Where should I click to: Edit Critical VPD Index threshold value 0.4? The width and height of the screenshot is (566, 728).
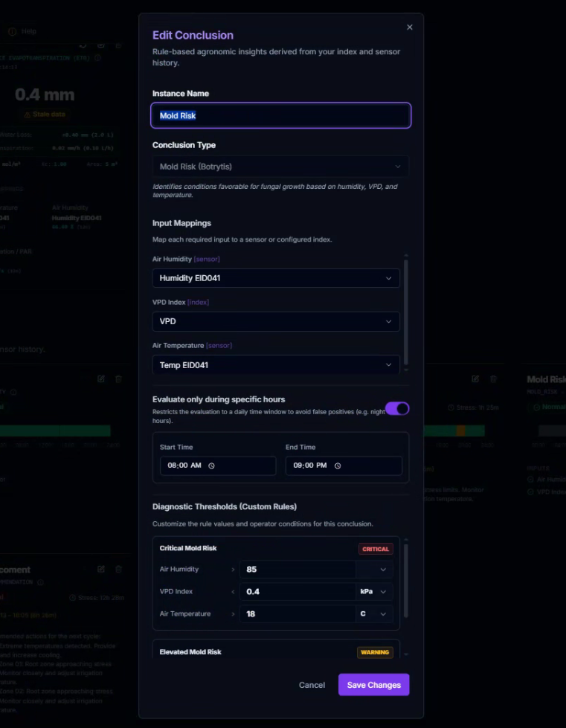pos(298,591)
